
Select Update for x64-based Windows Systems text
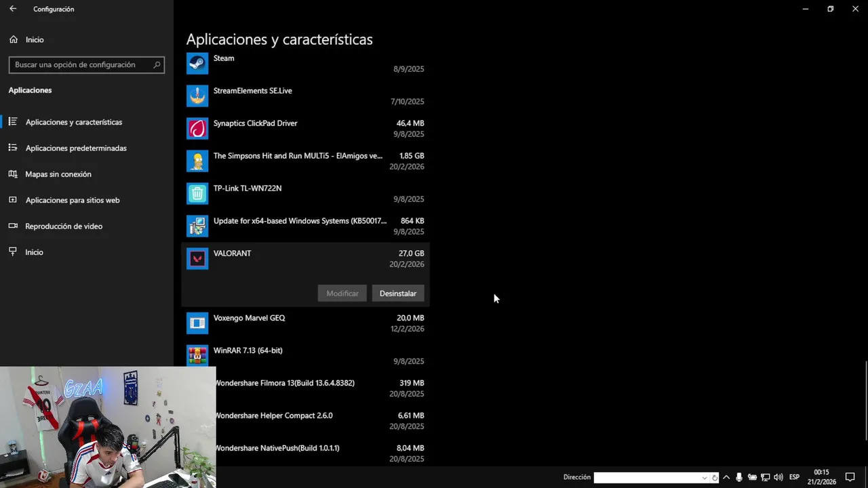coord(300,221)
